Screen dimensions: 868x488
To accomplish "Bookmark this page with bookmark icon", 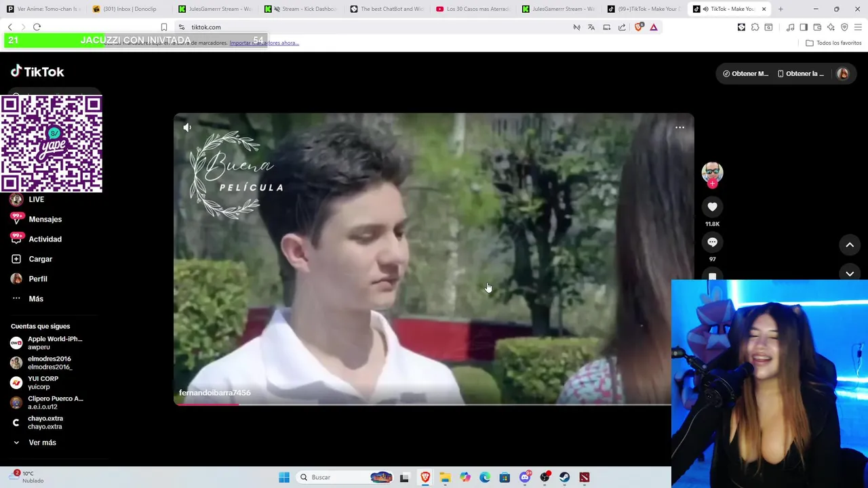I will pyautogui.click(x=164, y=27).
